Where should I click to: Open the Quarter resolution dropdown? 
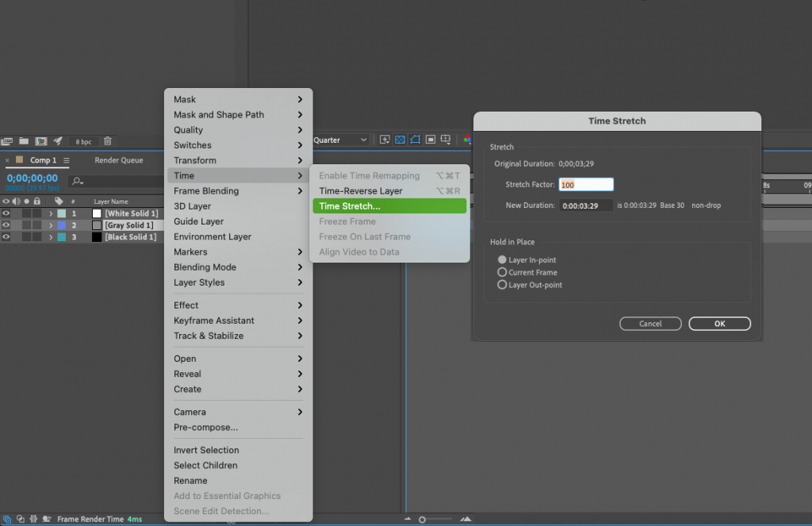pos(341,139)
